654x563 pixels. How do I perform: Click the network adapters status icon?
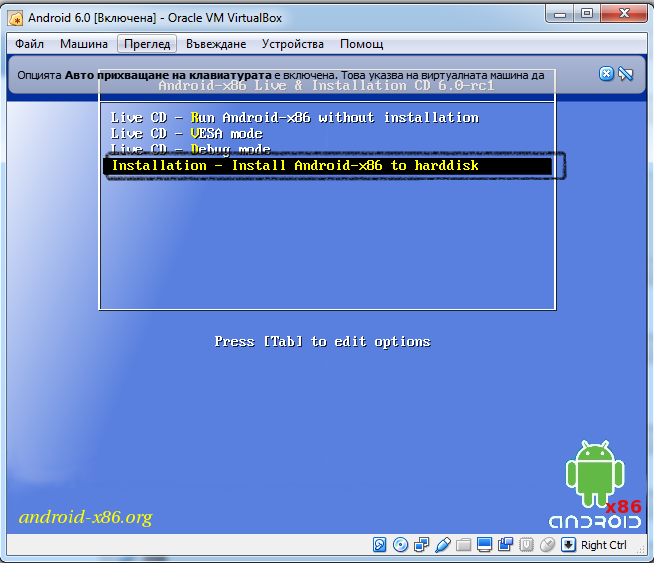421,545
